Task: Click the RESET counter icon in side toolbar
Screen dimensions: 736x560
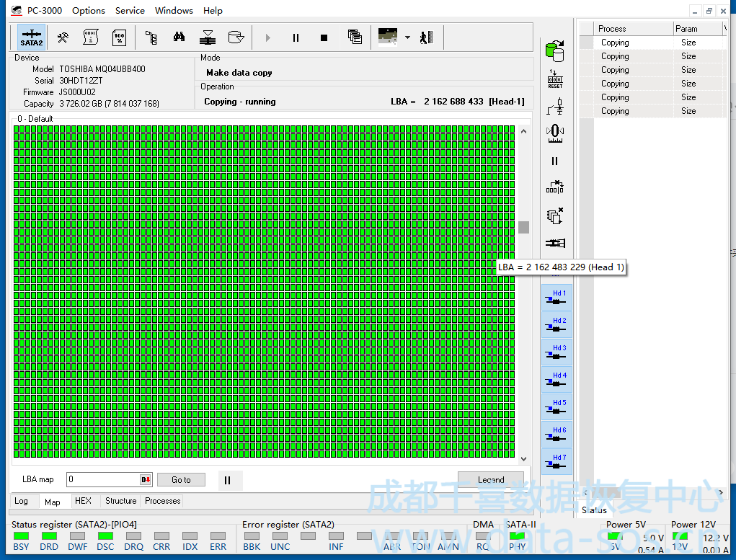Action: point(554,79)
